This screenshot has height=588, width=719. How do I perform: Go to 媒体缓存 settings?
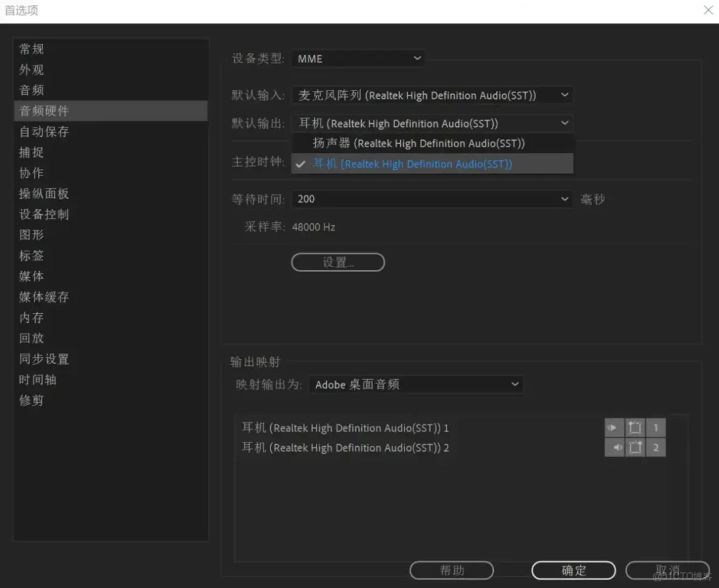44,297
